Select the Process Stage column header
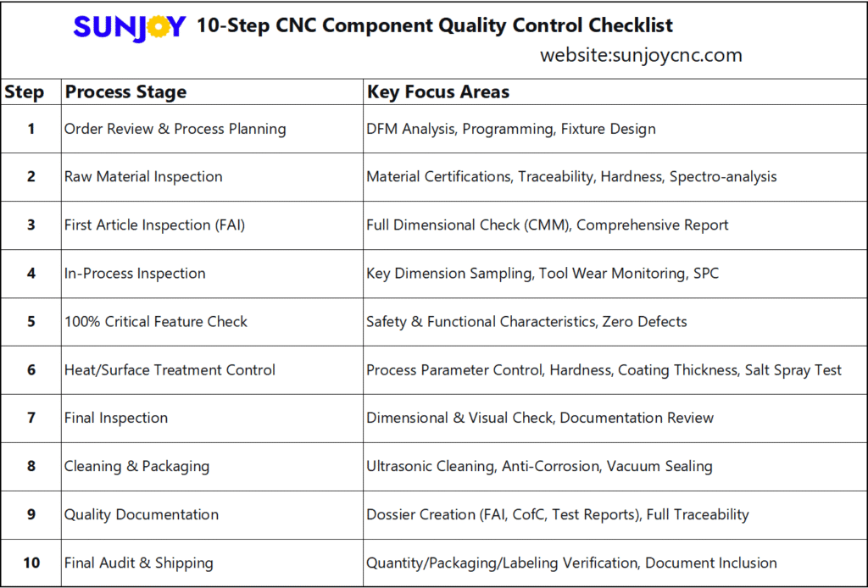Viewport: 868px width, 588px height. (x=125, y=92)
